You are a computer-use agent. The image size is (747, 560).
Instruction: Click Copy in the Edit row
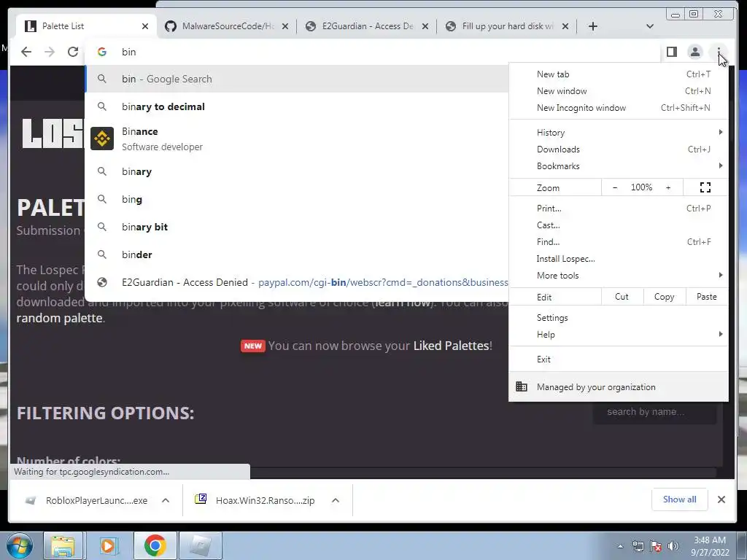[664, 297]
